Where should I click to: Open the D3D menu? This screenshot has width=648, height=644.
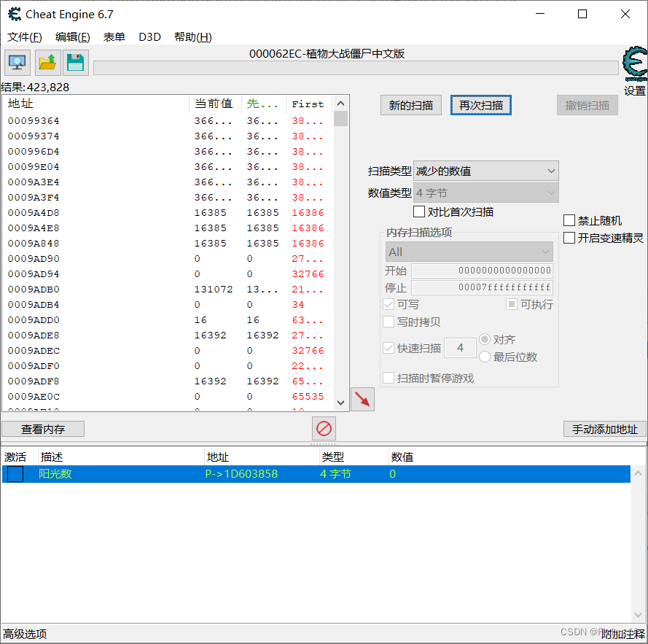(x=149, y=37)
